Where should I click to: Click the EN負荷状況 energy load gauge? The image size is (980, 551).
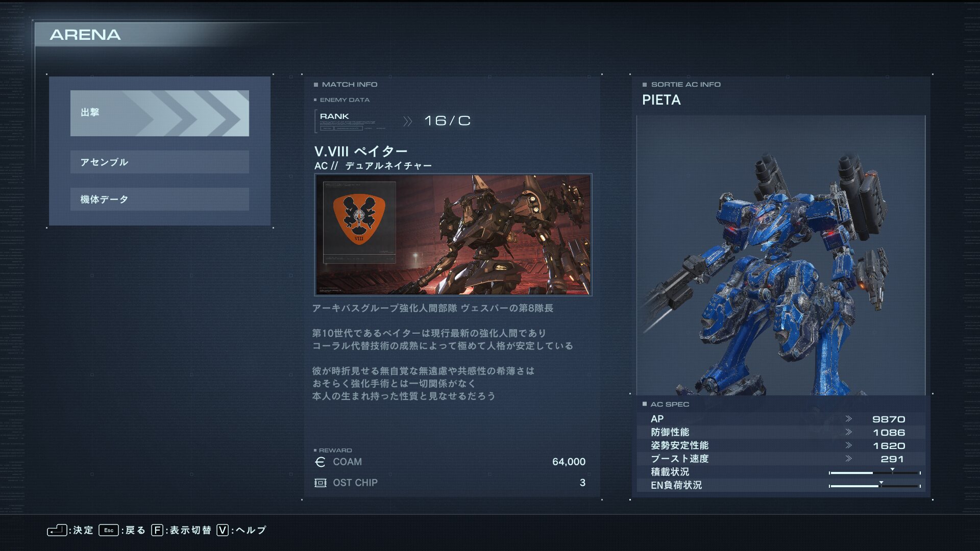point(874,486)
